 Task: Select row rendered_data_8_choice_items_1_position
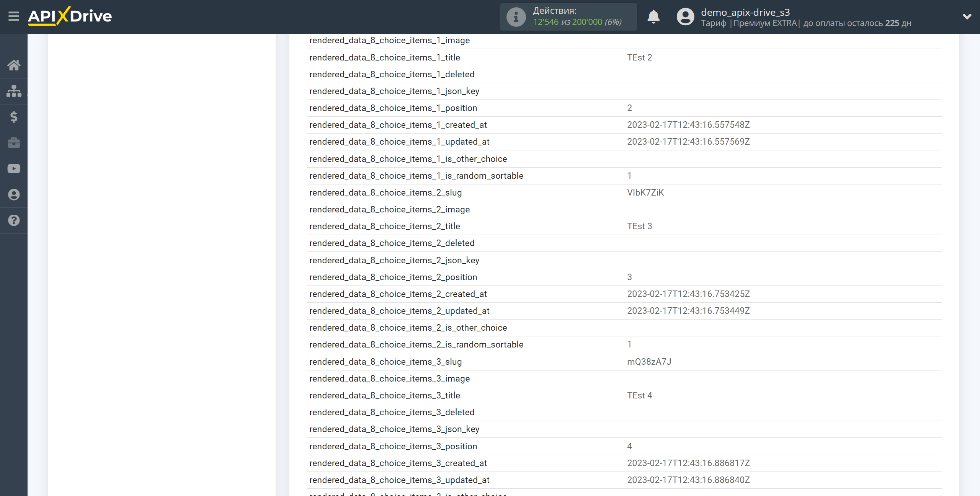[x=624, y=108]
